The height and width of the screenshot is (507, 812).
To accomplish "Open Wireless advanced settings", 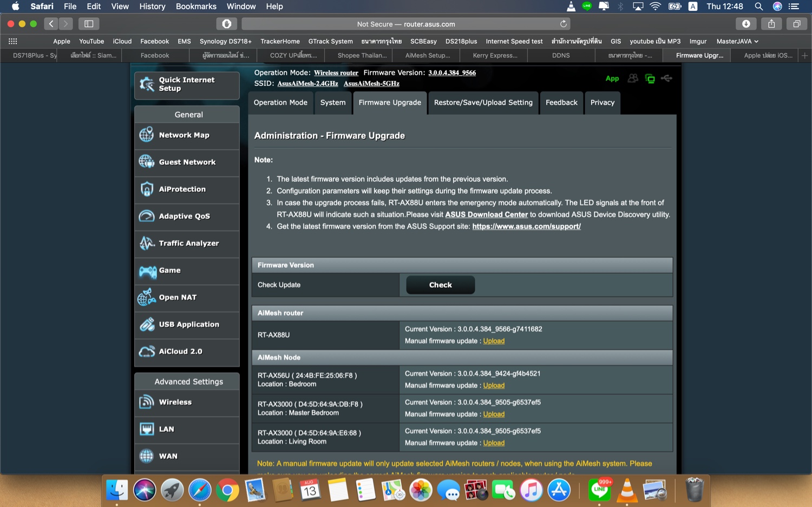I will (187, 403).
